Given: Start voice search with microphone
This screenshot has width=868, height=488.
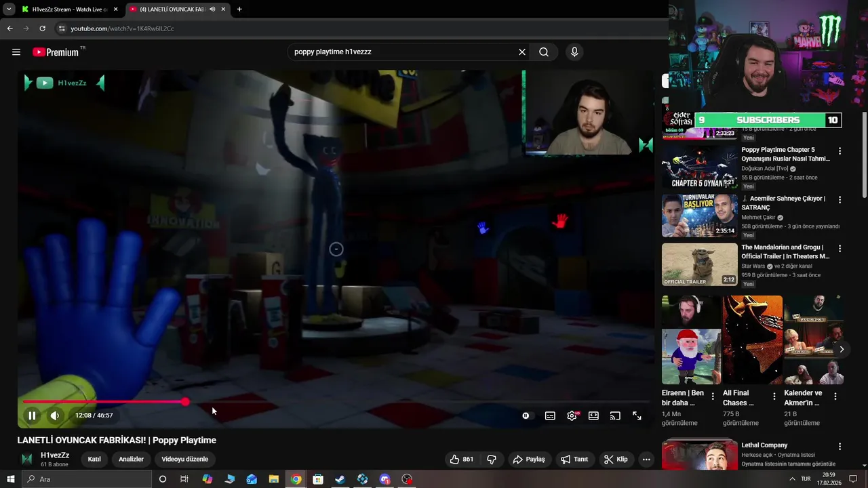Looking at the screenshot, I should pyautogui.click(x=574, y=52).
